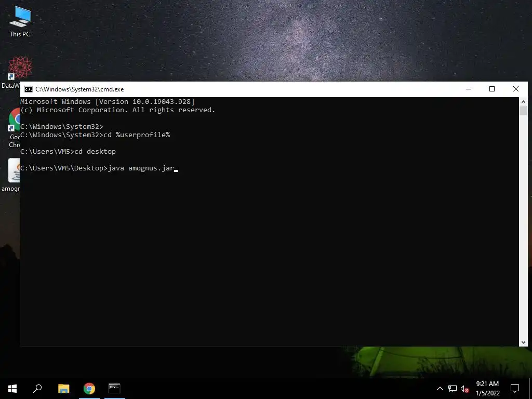This screenshot has height=399, width=532.
Task: Open cmd.exe window system menu icon
Action: pos(29,89)
